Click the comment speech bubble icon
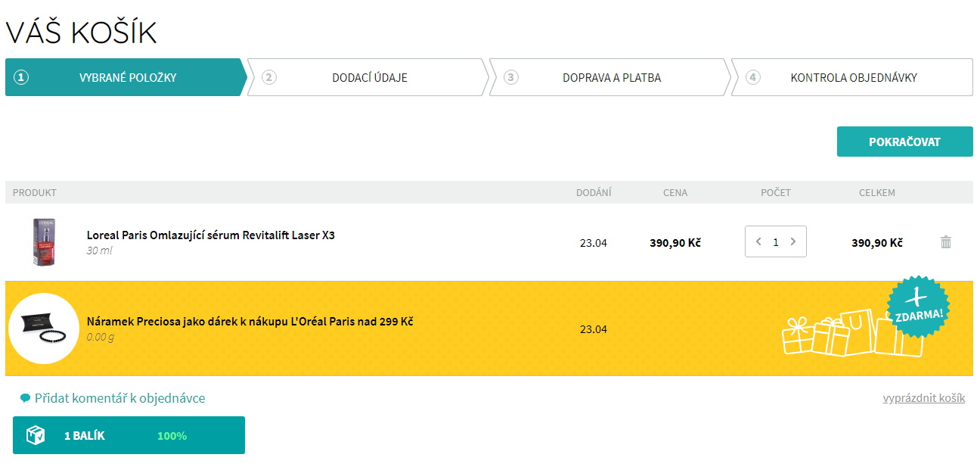The width and height of the screenshot is (980, 467). pos(25,398)
